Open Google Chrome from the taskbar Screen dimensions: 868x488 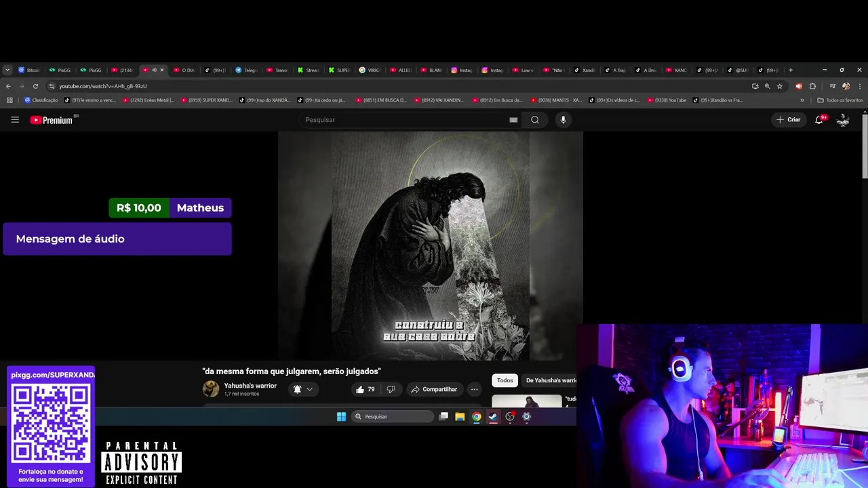[x=477, y=417]
